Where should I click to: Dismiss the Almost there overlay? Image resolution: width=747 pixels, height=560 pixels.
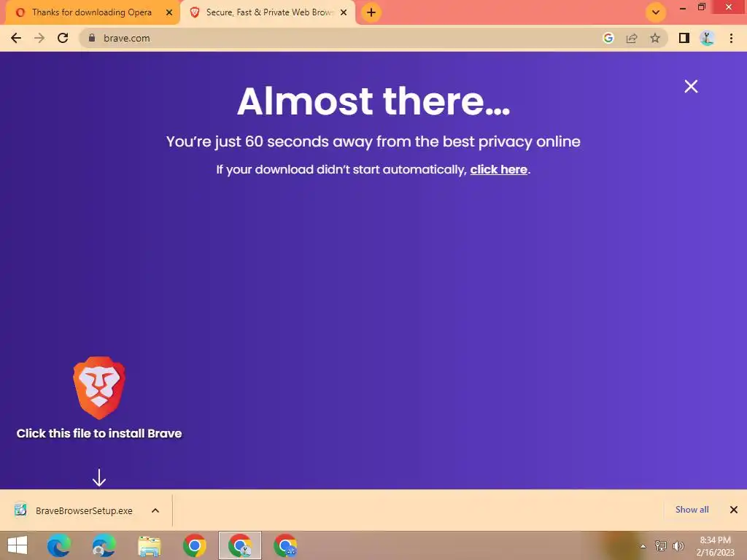click(x=691, y=86)
